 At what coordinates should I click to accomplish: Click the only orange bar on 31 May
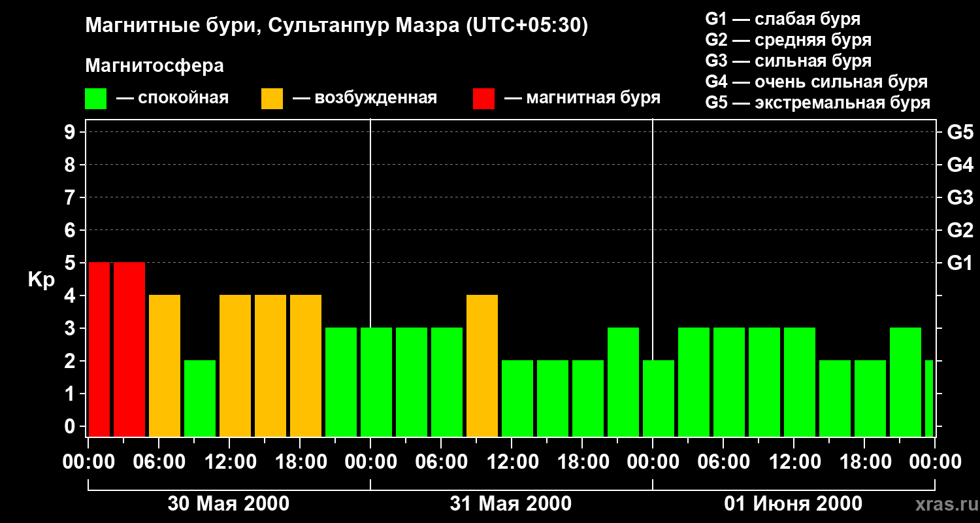click(482, 366)
